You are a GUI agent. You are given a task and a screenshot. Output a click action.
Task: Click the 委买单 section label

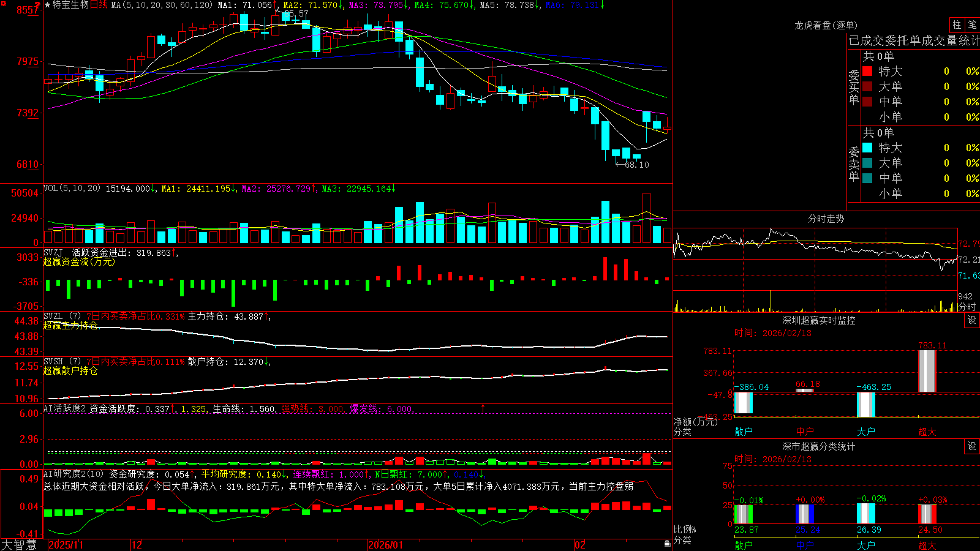(854, 88)
